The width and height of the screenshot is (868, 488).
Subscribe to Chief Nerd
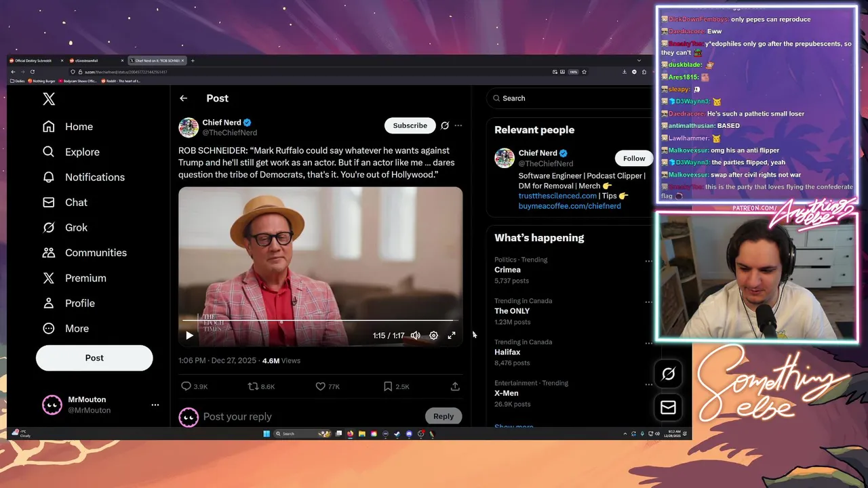tap(410, 125)
